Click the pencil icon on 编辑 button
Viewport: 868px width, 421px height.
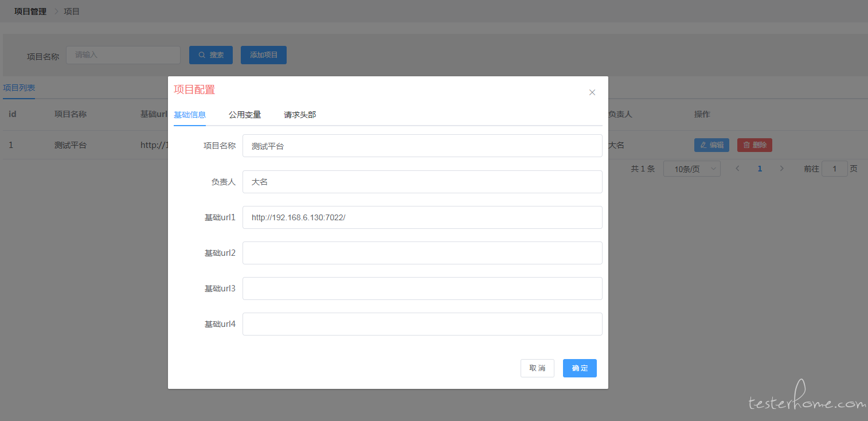coord(703,145)
